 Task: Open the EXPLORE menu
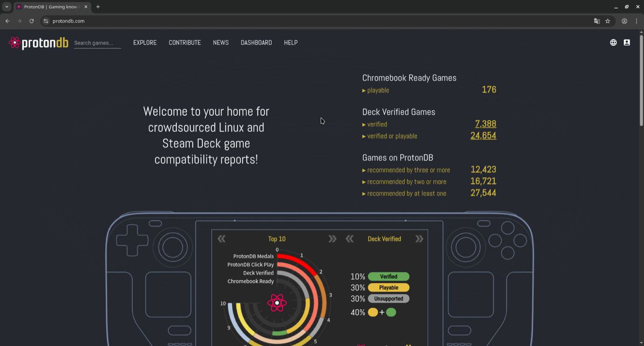145,42
